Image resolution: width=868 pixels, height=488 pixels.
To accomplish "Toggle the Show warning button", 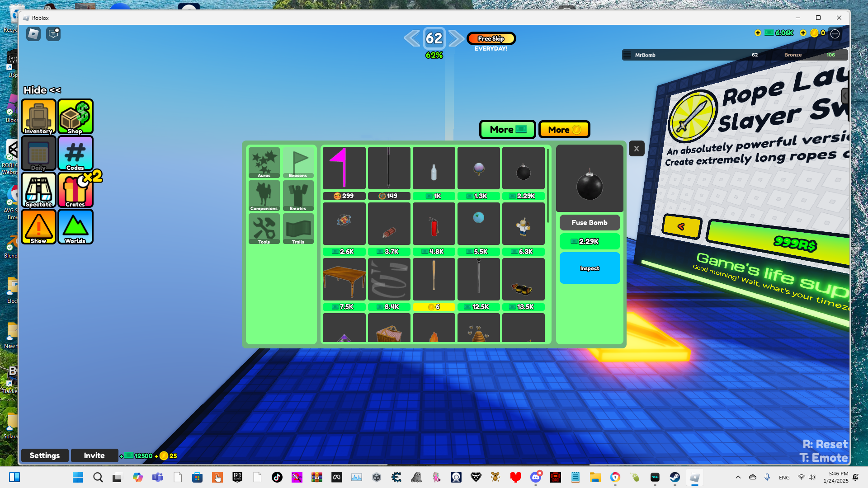I will (38, 227).
